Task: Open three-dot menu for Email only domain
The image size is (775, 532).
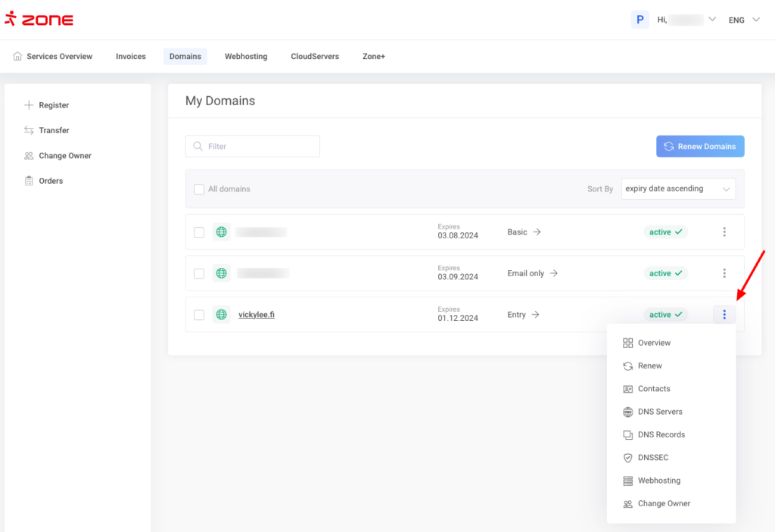Action: pyautogui.click(x=724, y=273)
